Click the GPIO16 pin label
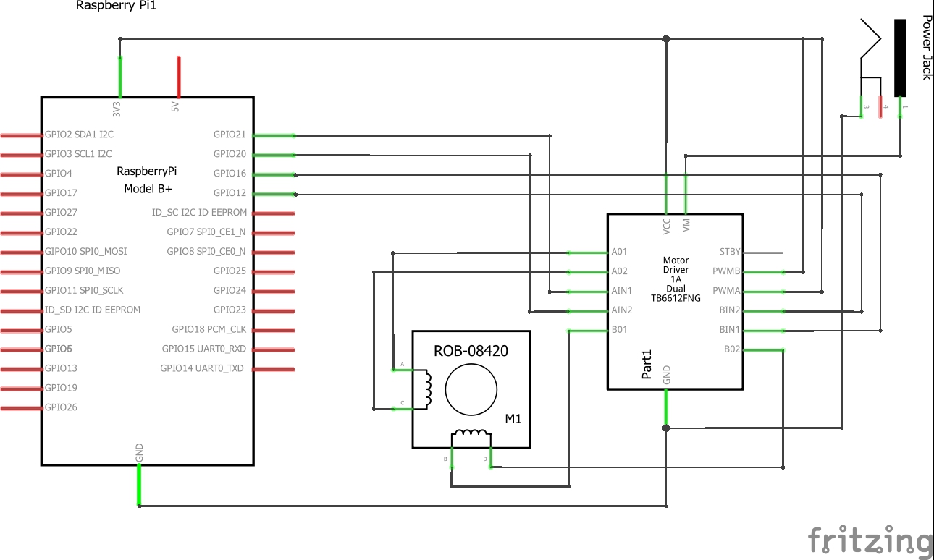 (x=230, y=174)
